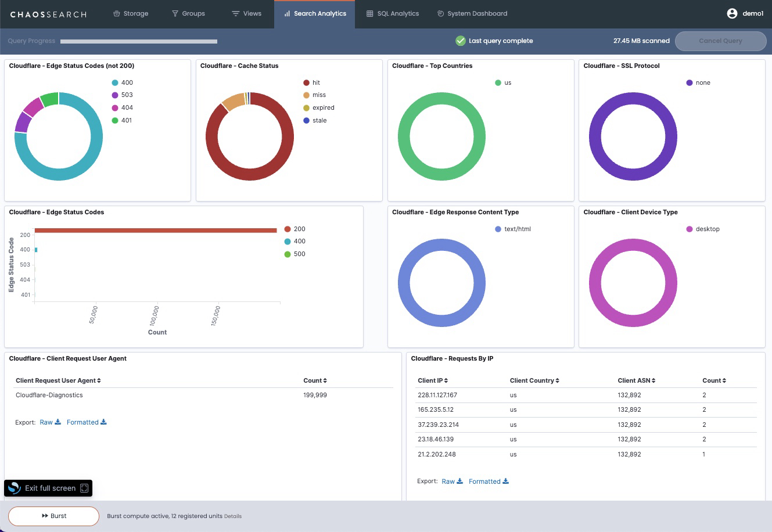
Task: Click the Query Progress bar
Action: click(139, 41)
